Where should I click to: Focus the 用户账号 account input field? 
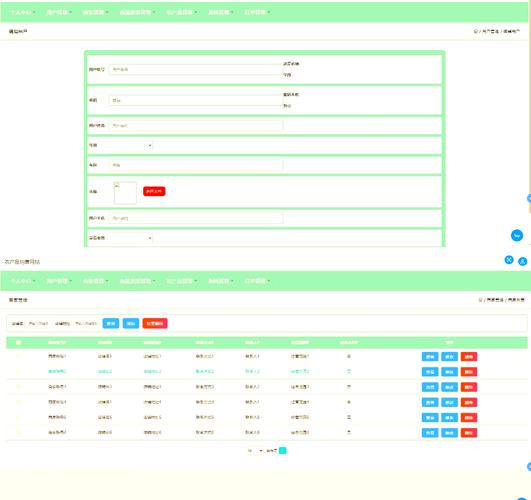click(x=196, y=69)
